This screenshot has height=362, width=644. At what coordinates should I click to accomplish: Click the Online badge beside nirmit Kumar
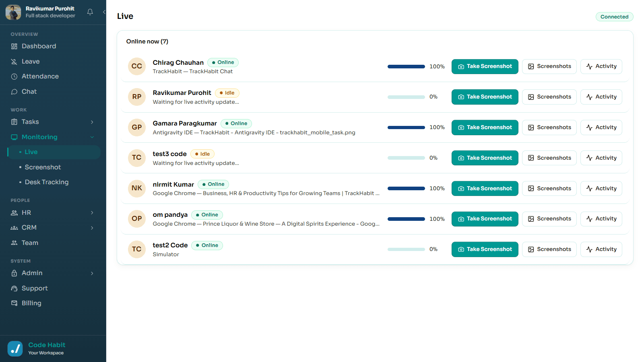click(x=213, y=184)
